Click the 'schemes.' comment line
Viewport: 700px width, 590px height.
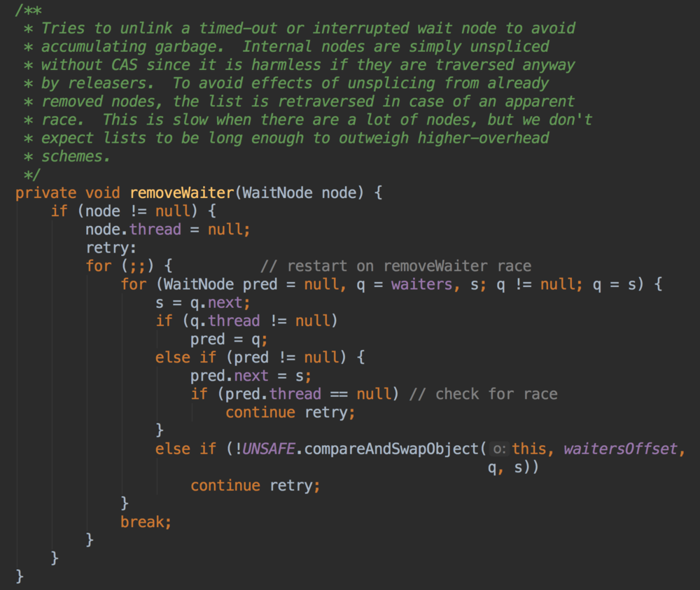(x=67, y=157)
